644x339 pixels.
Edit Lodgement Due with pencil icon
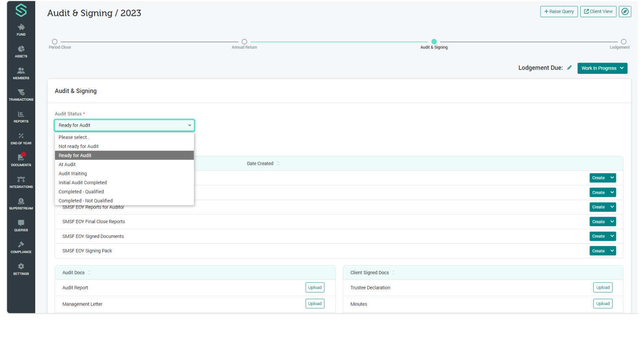coord(569,68)
